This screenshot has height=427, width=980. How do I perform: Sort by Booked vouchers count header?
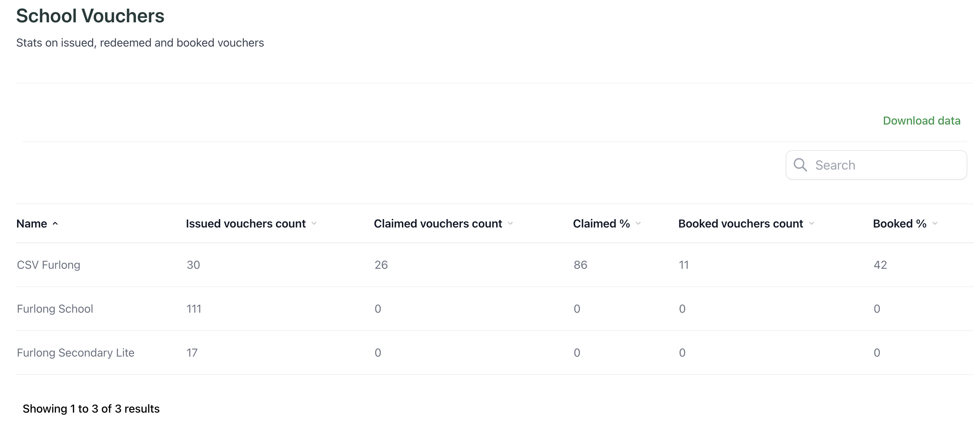(740, 223)
